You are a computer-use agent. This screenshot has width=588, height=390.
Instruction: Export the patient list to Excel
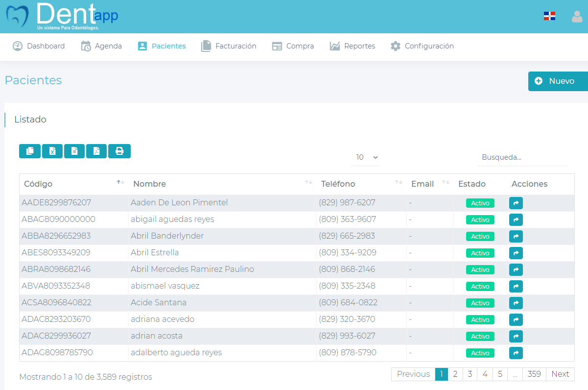coord(52,151)
